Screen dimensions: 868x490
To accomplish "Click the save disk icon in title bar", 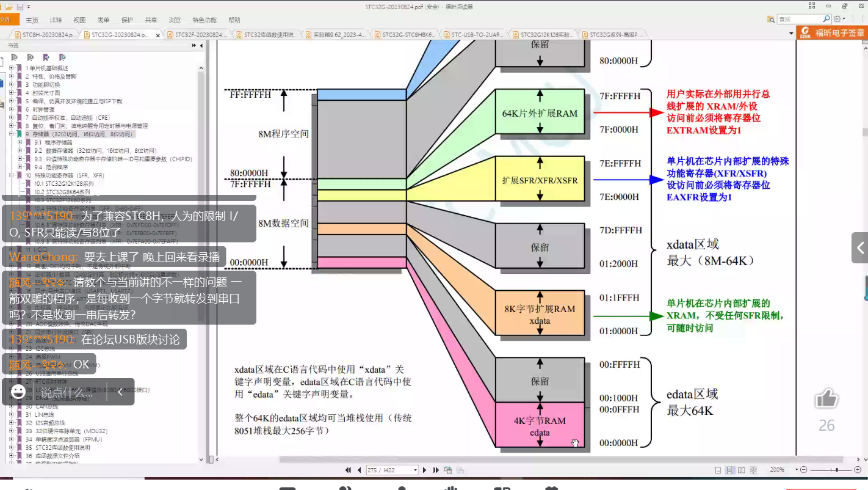I will tap(20, 6).
